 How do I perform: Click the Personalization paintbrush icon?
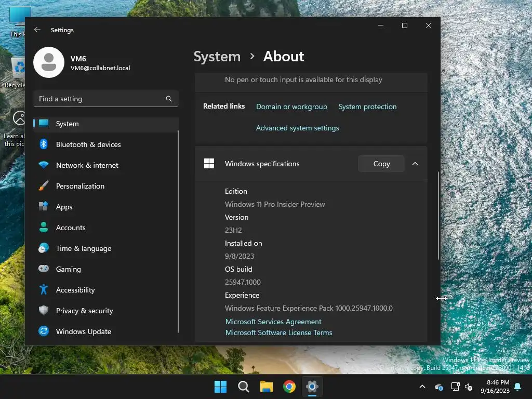(x=44, y=185)
